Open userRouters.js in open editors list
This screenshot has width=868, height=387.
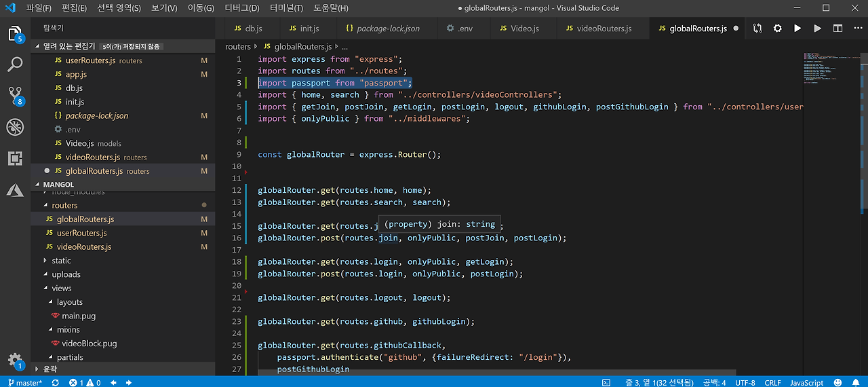tap(122, 60)
